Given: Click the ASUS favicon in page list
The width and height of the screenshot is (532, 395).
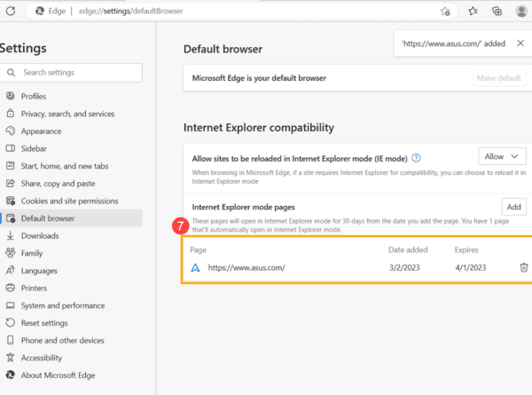Looking at the screenshot, I should click(195, 267).
